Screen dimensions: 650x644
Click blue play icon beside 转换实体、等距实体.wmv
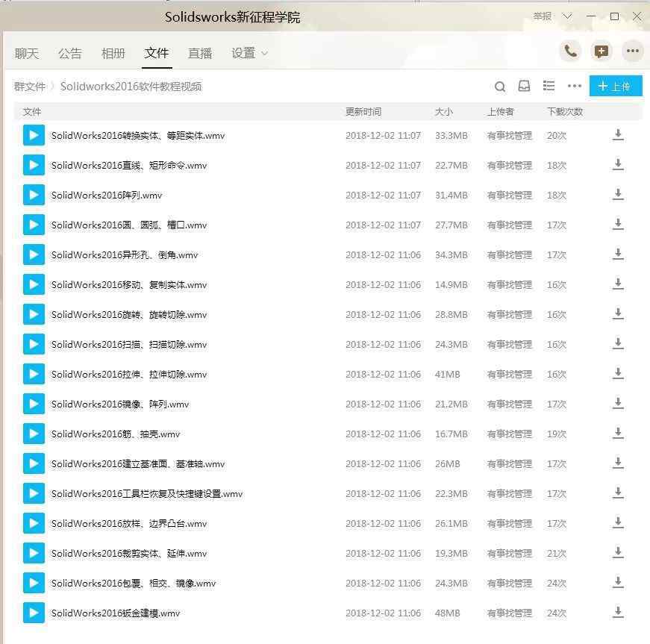point(34,135)
